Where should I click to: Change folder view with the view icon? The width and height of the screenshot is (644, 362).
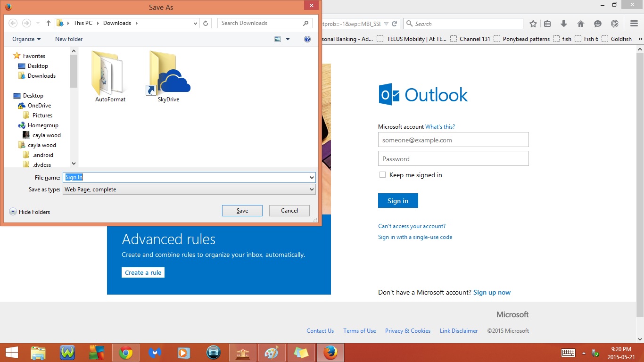click(x=278, y=39)
